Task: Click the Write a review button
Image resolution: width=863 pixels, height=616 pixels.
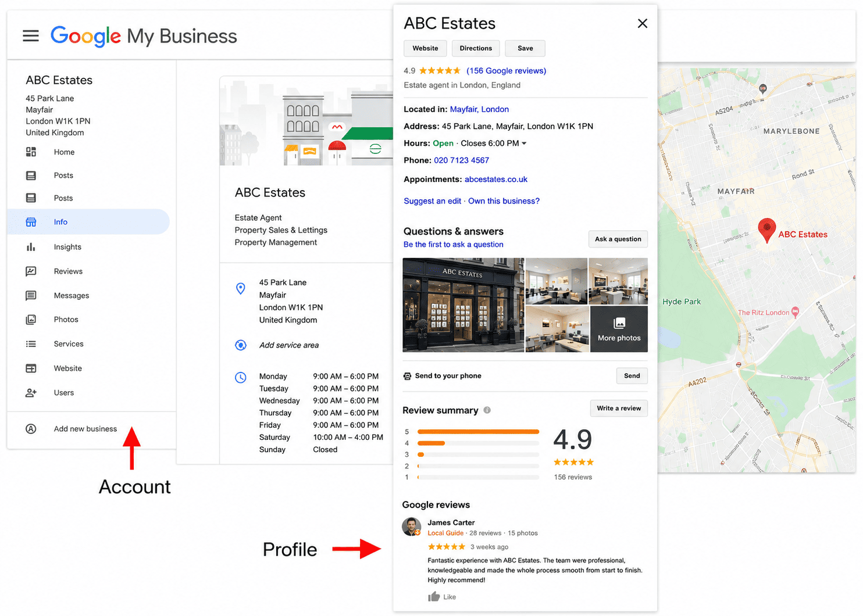Action: tap(619, 409)
